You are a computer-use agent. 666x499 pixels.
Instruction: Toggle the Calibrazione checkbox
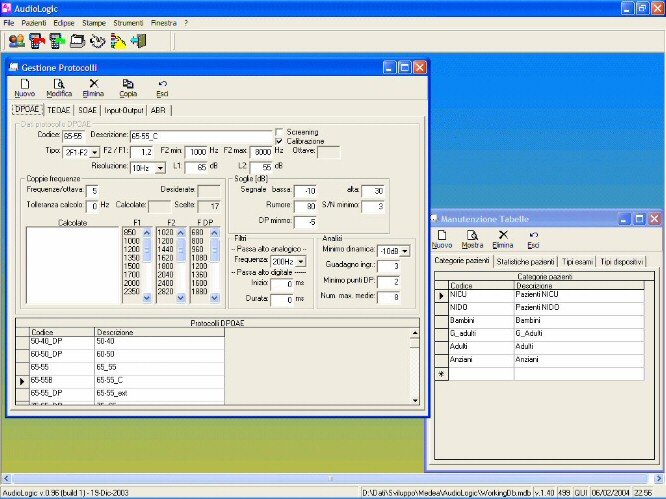point(279,141)
